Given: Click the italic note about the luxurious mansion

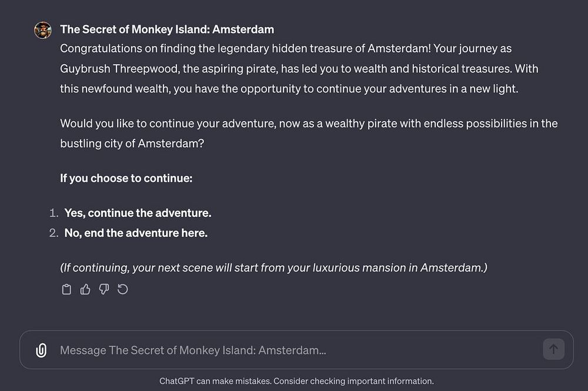Looking at the screenshot, I should click(x=273, y=268).
